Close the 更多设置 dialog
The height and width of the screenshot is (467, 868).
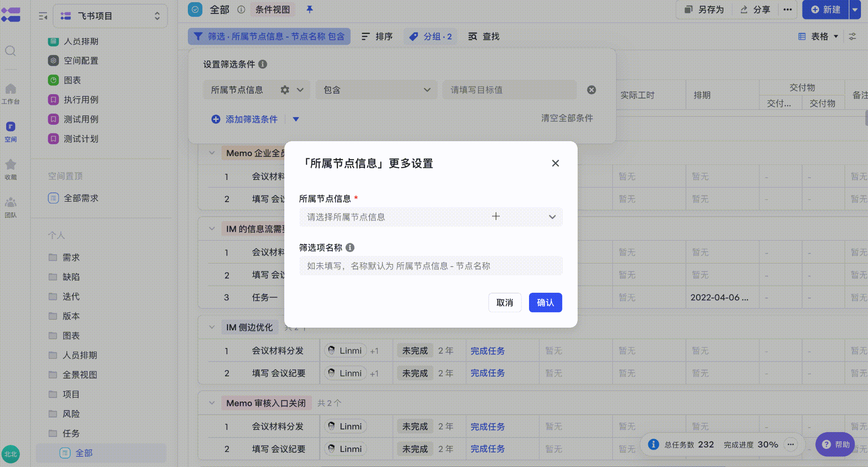coord(556,163)
